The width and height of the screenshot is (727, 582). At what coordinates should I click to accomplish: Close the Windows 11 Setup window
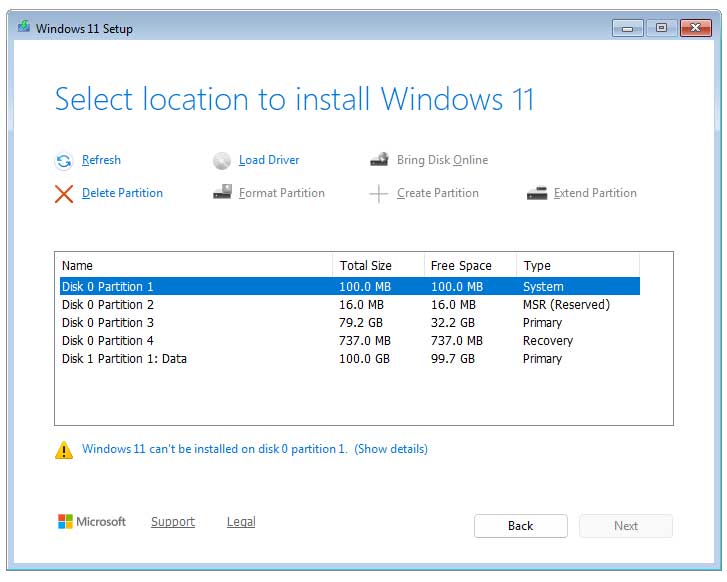pos(695,28)
